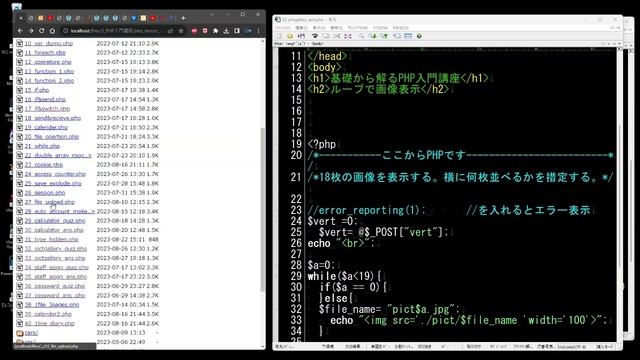The width and height of the screenshot is (640, 360).
Task: Open the Window menu in the editor
Action: click(x=358, y=27)
